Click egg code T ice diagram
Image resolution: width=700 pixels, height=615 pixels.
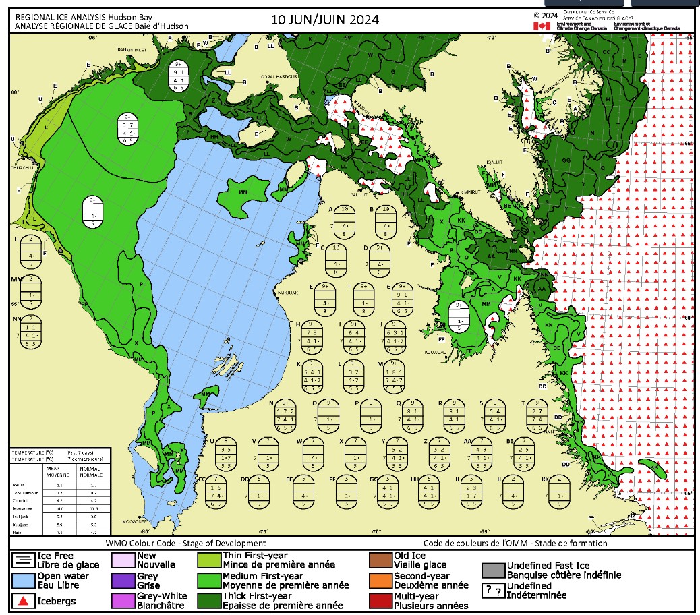tap(537, 414)
